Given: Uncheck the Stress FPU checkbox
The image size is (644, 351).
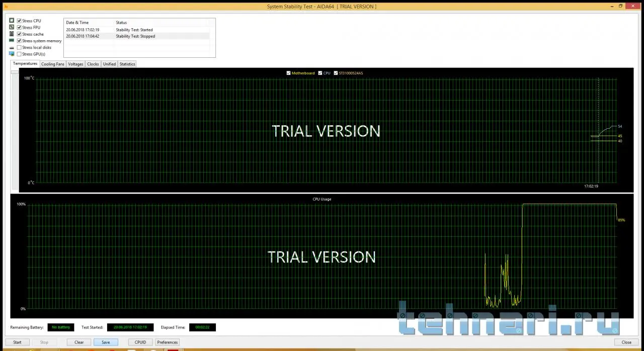Looking at the screenshot, I should pyautogui.click(x=19, y=27).
